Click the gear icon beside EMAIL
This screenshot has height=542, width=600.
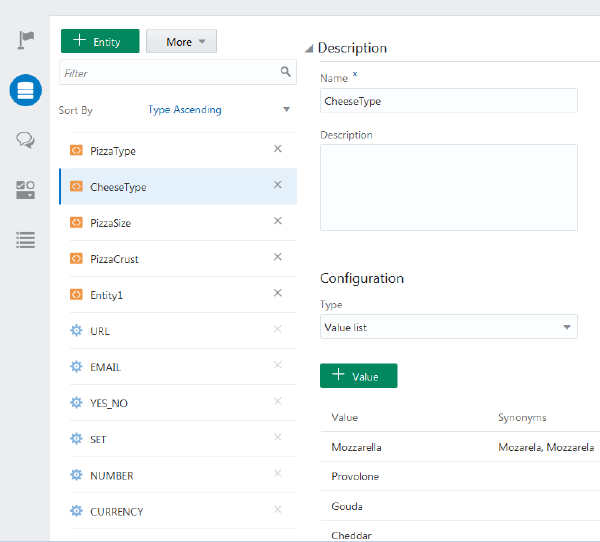tap(76, 366)
